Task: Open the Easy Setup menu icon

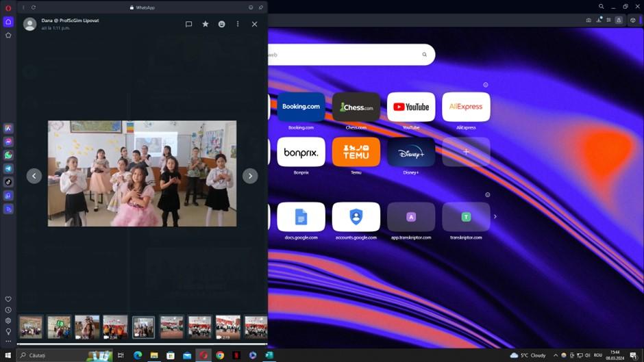Action: click(608, 20)
